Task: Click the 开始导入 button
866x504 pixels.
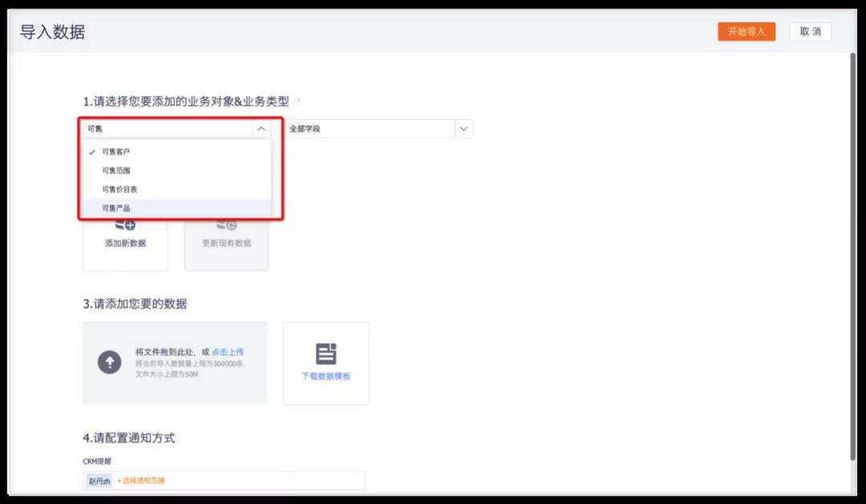Action: coord(746,32)
